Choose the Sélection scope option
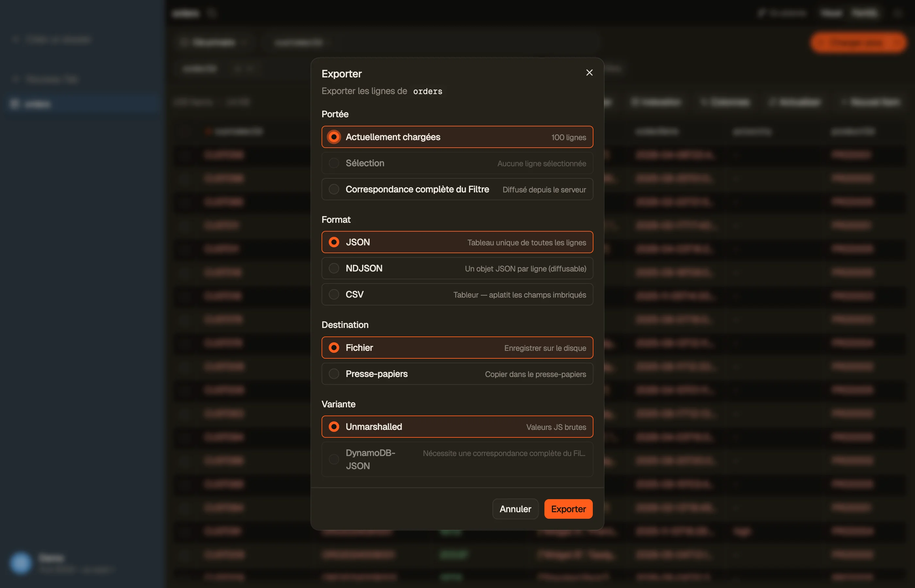 coord(457,163)
